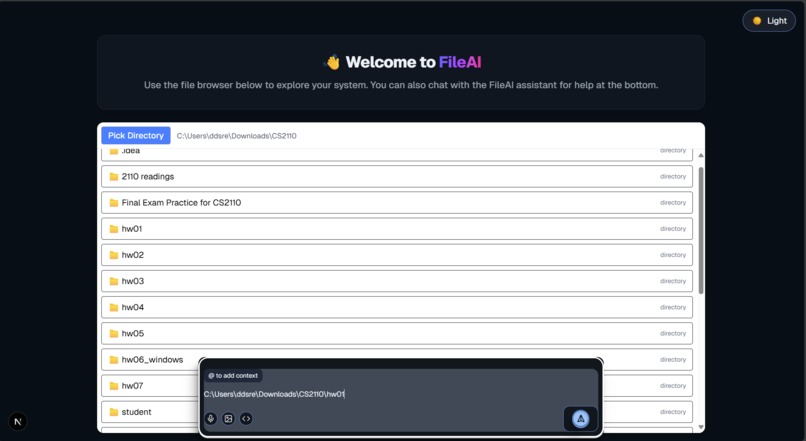The height and width of the screenshot is (441, 806).
Task: Click the folder icon beside Final Exam Practice
Action: (114, 203)
